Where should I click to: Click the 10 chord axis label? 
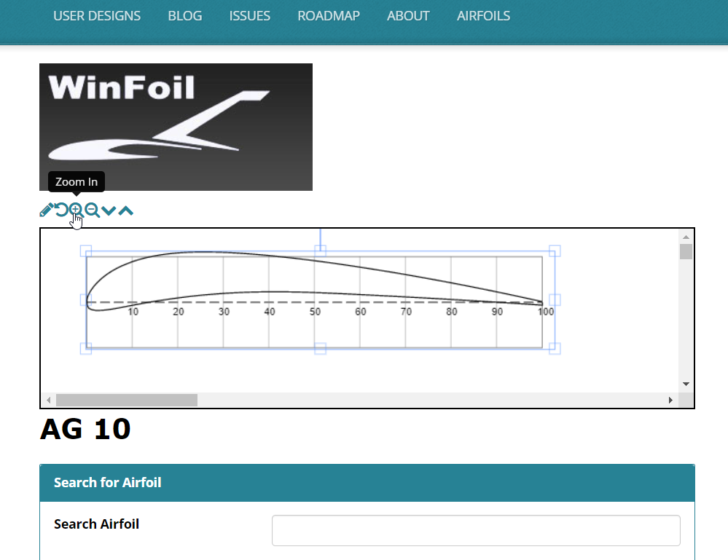click(133, 312)
